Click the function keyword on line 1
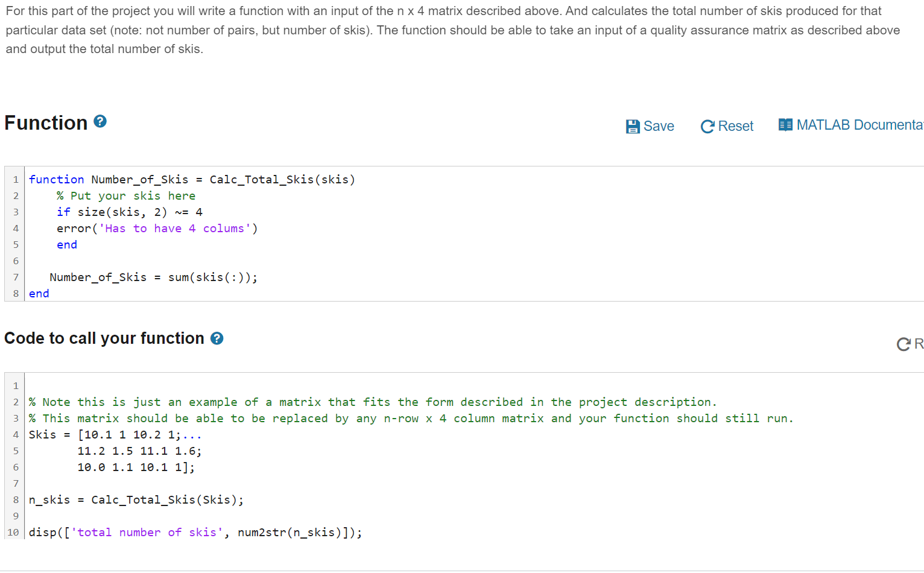 pos(56,179)
